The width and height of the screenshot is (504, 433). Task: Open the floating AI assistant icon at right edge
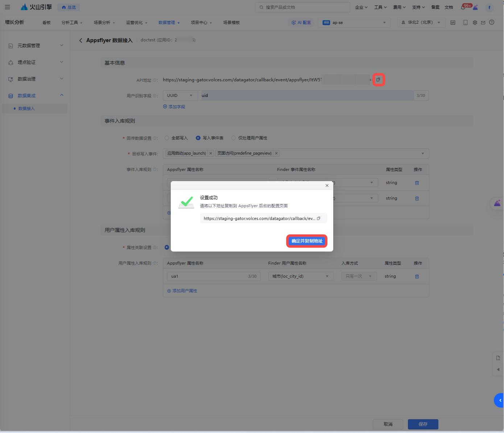tap(497, 203)
